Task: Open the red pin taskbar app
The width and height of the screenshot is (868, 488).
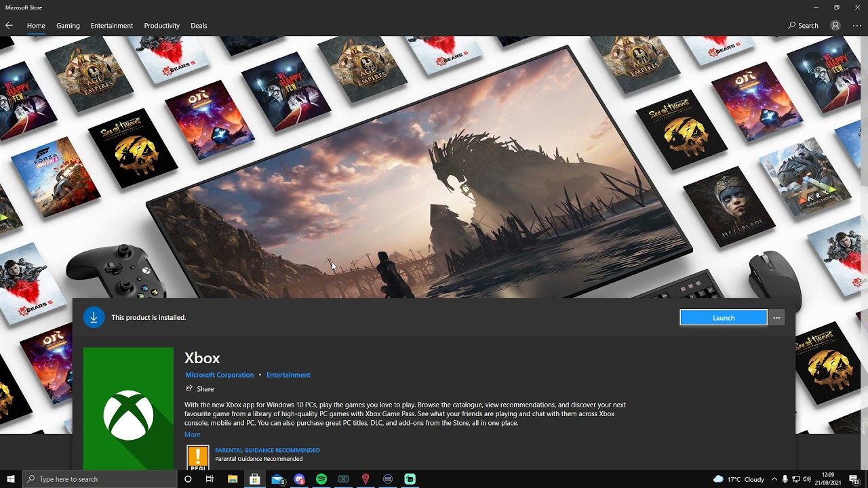Action: (366, 479)
